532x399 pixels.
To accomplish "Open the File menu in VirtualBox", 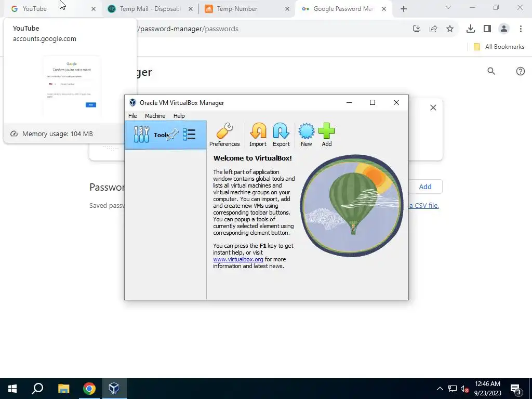I will tap(132, 116).
